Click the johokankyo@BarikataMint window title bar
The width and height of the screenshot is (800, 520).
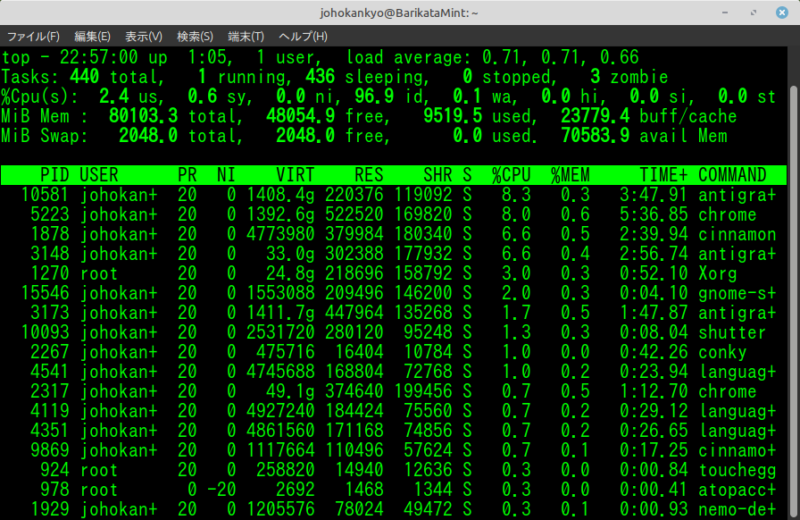[399, 13]
